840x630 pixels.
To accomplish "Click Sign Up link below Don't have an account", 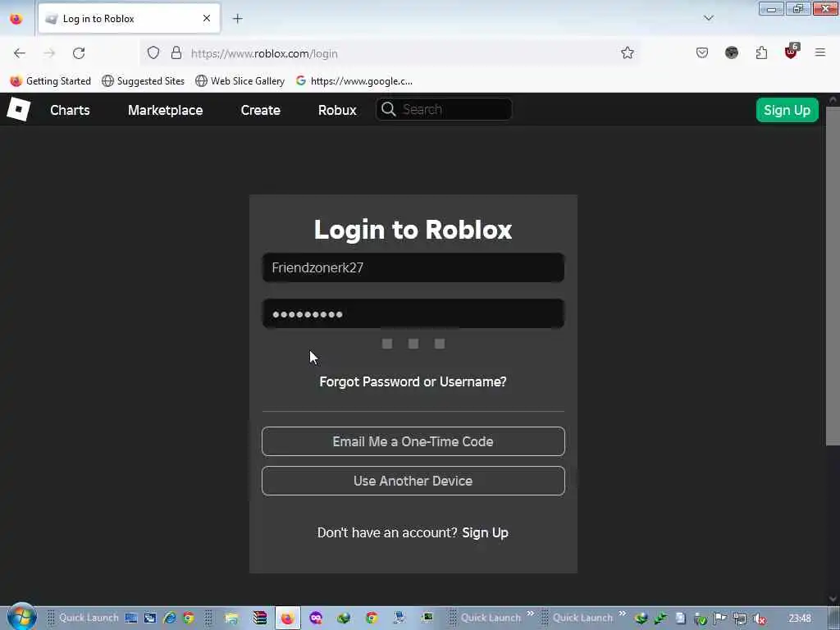I will point(486,533).
